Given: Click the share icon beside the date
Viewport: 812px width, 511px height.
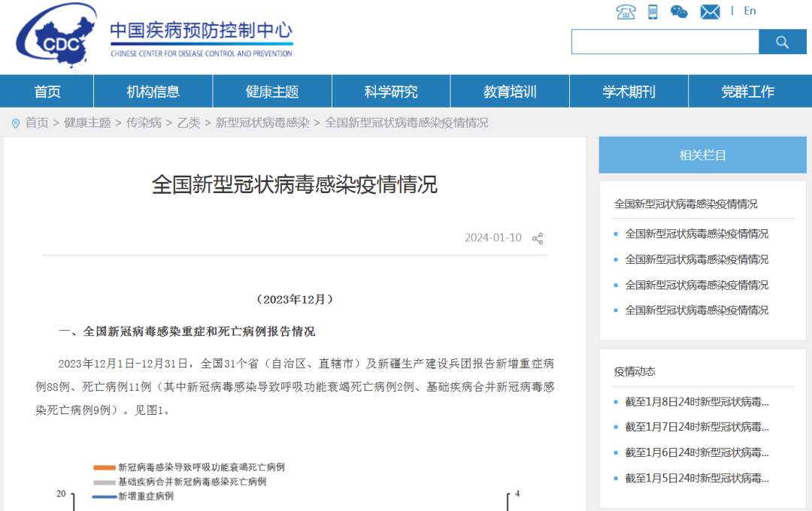Looking at the screenshot, I should 538,238.
